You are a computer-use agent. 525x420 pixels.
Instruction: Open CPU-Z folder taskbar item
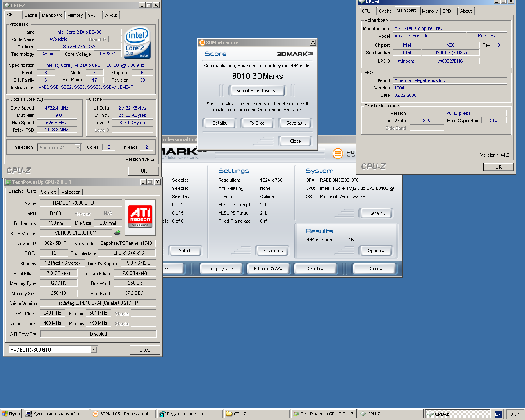[x=257, y=414]
